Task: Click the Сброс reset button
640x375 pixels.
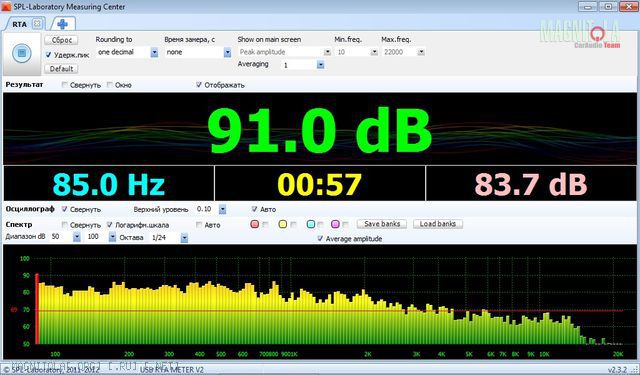Action: (61, 40)
